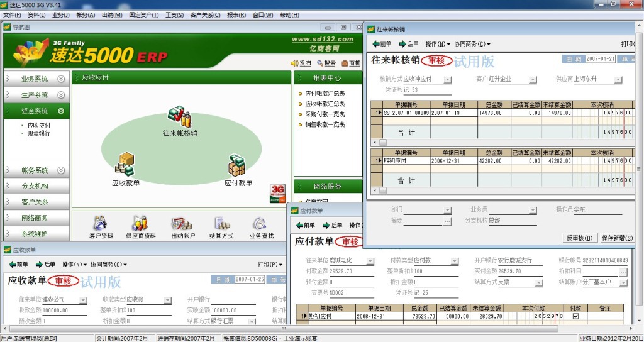Open the 收款类型 dropdown in 应收款单

(167, 300)
